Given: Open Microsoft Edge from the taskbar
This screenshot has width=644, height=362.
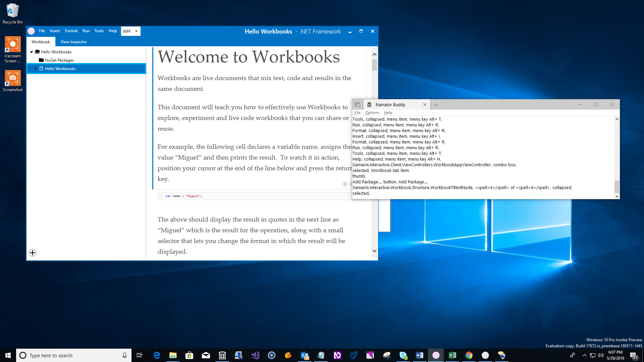Looking at the screenshot, I should pos(157,355).
